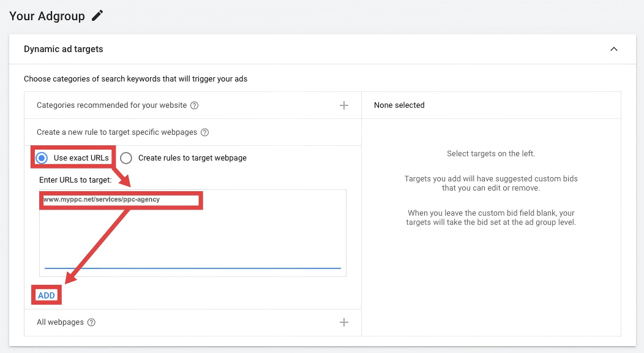
Task: Open help icon beside Categories recommended for your website
Action: click(x=194, y=105)
